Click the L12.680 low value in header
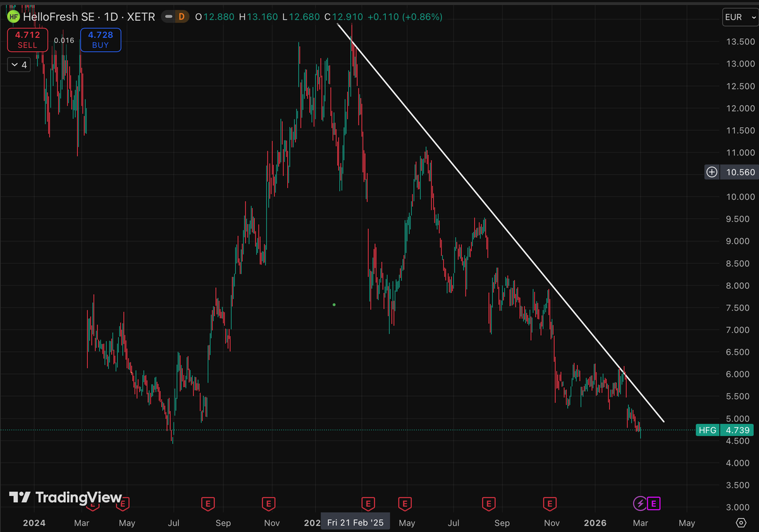The image size is (759, 532). pyautogui.click(x=300, y=17)
